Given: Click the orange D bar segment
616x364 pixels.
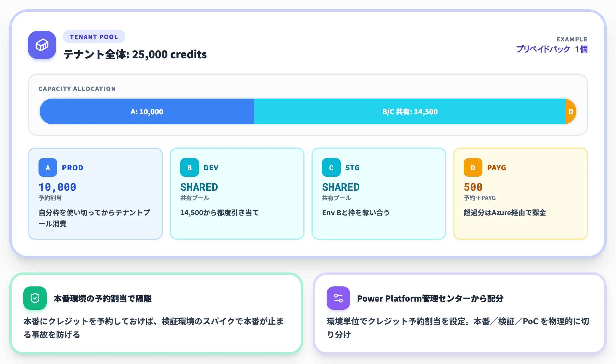Looking at the screenshot, I should click(x=571, y=111).
